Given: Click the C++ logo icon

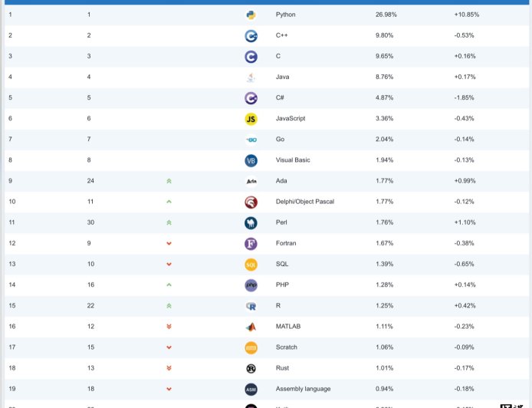Looking at the screenshot, I should 251,35.
